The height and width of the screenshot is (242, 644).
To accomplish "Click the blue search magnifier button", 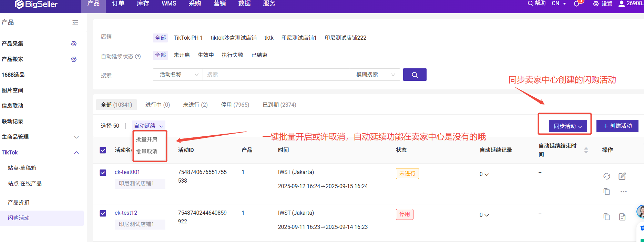I will [415, 75].
